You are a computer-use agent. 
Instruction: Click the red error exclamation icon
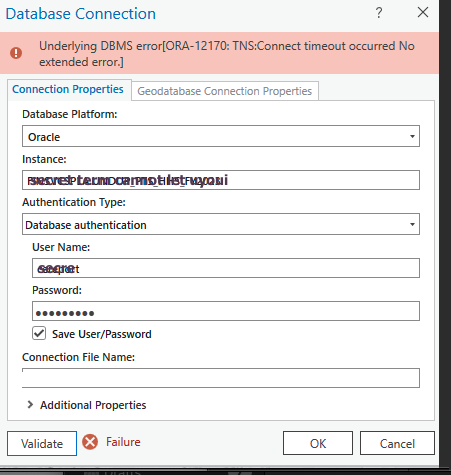click(x=16, y=53)
